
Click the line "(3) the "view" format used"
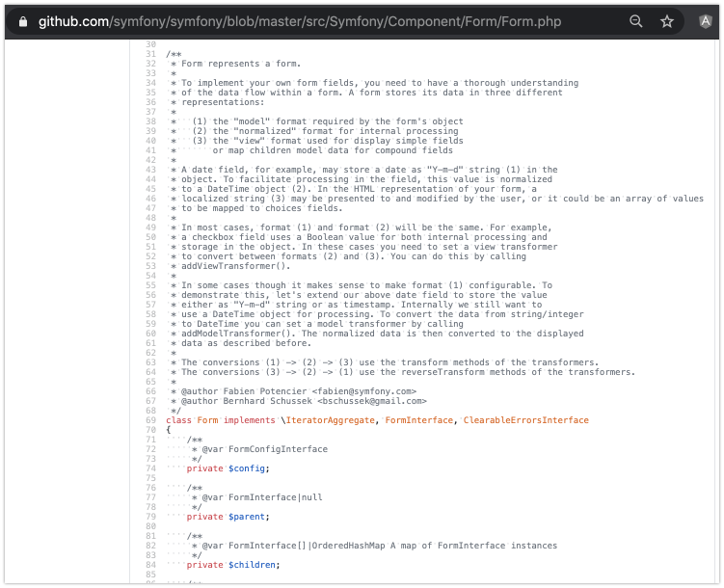(328, 141)
